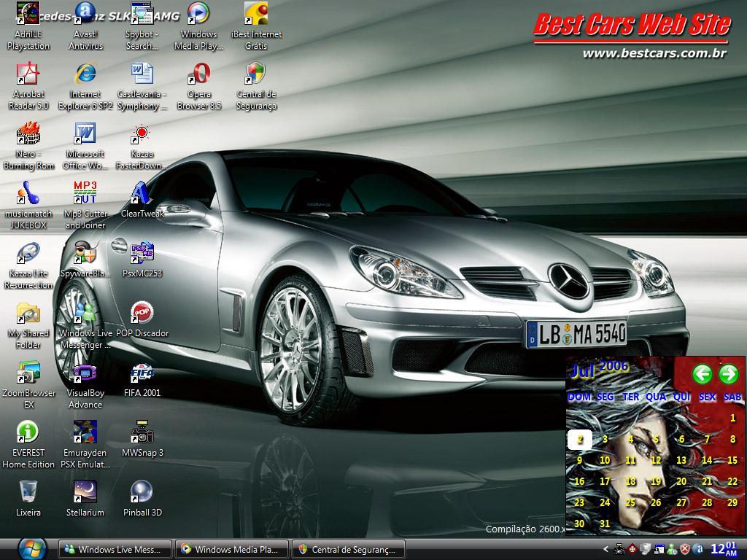Viewport: 747px width, 560px height.
Task: Select the Castlevania Symphony document icon
Action: 142,86
